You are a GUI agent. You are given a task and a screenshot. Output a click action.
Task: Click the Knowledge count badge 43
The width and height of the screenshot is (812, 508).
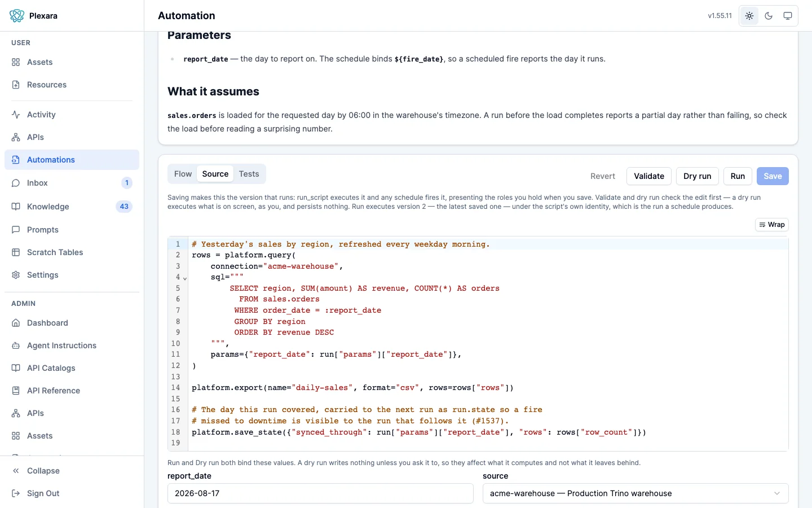coord(124,207)
